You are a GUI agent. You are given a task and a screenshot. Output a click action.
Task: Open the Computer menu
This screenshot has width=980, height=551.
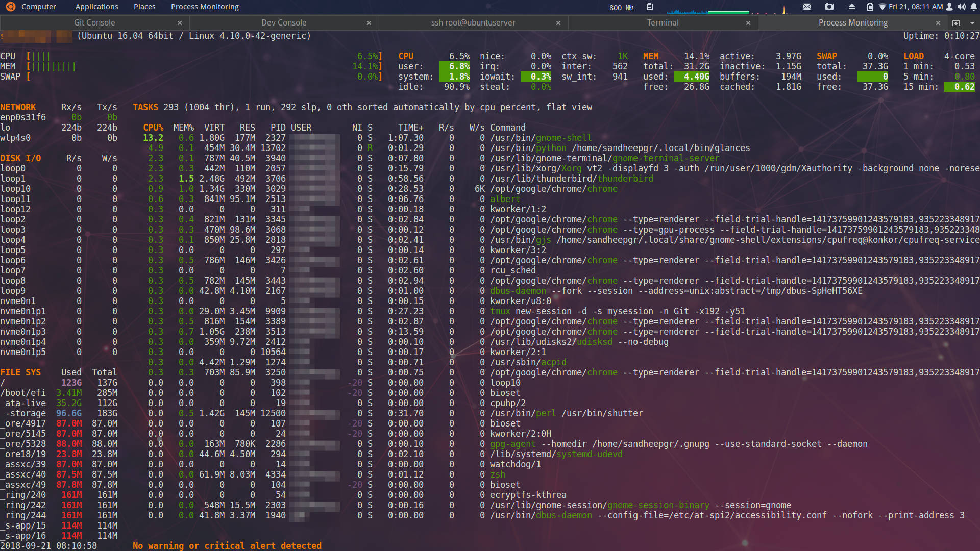(x=39, y=7)
